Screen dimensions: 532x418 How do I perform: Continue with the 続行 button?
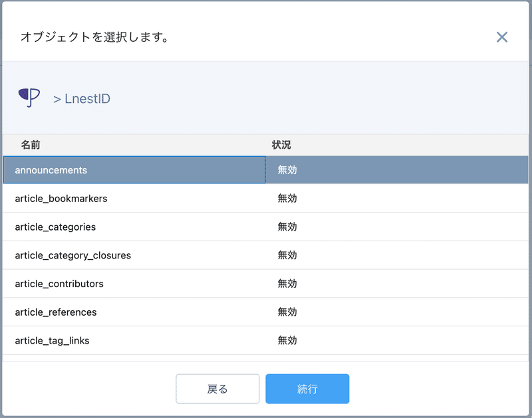(x=307, y=389)
